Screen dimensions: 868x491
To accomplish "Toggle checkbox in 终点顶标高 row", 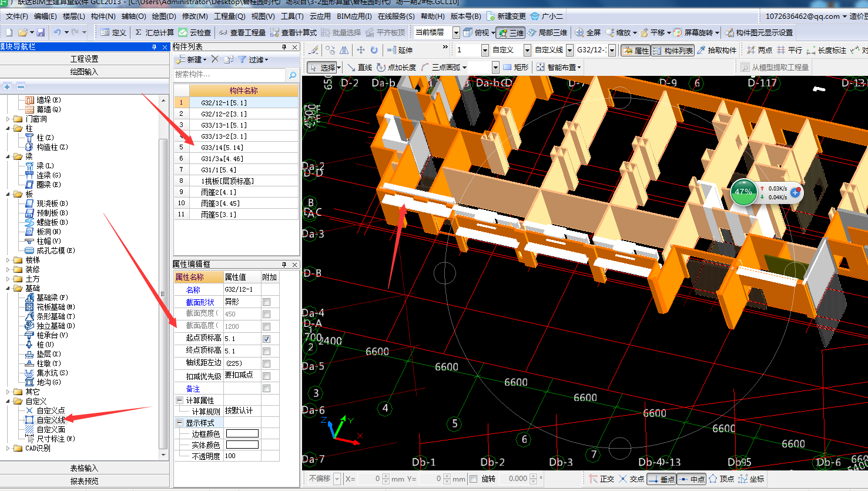I will 267,351.
